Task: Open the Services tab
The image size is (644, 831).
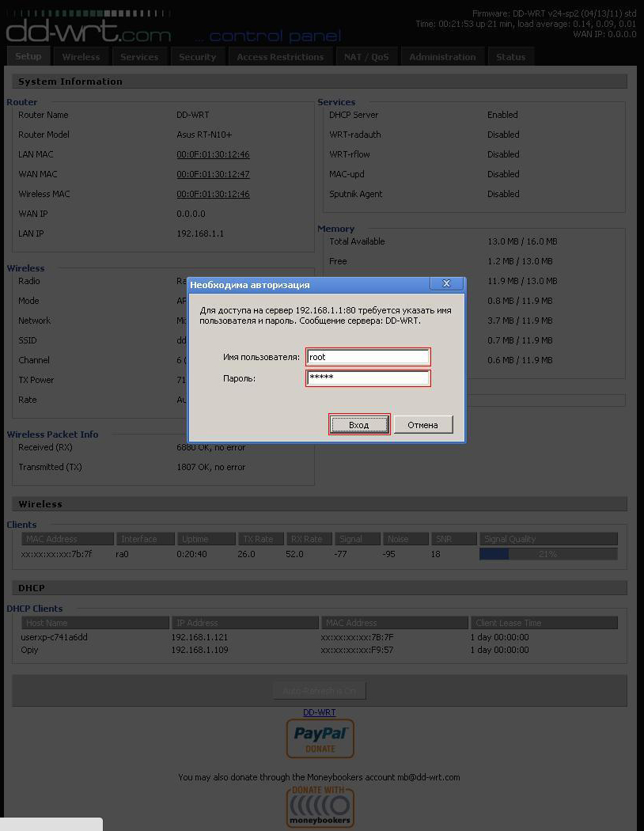Action: [x=139, y=57]
